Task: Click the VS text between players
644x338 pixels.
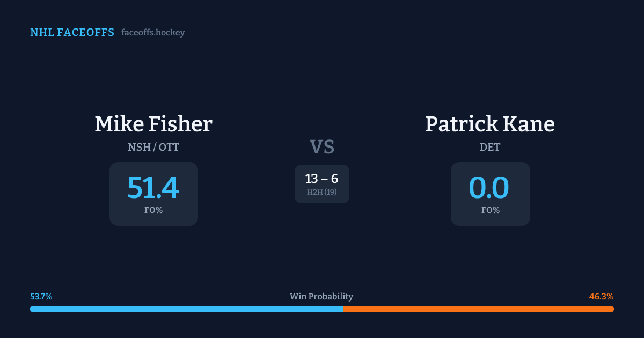Action: [322, 146]
